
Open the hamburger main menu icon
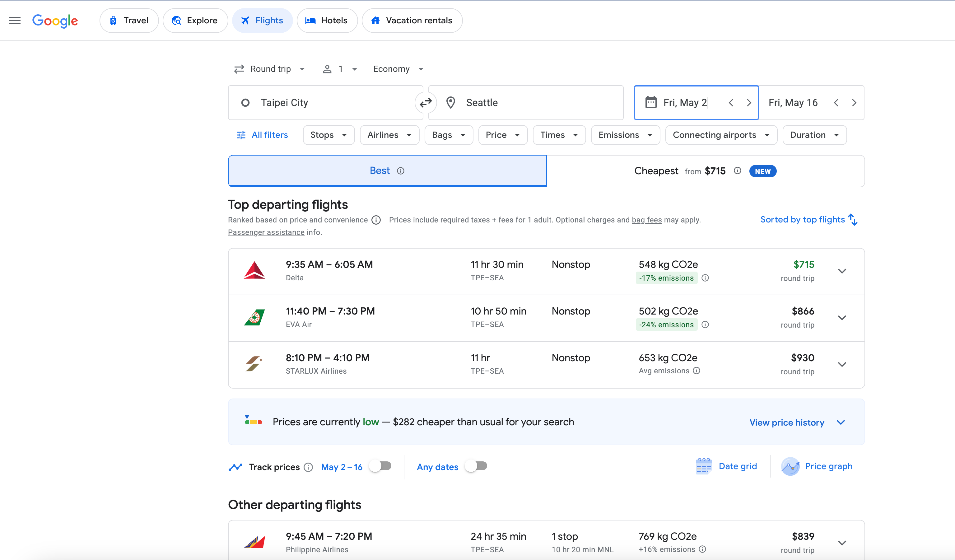(x=15, y=21)
